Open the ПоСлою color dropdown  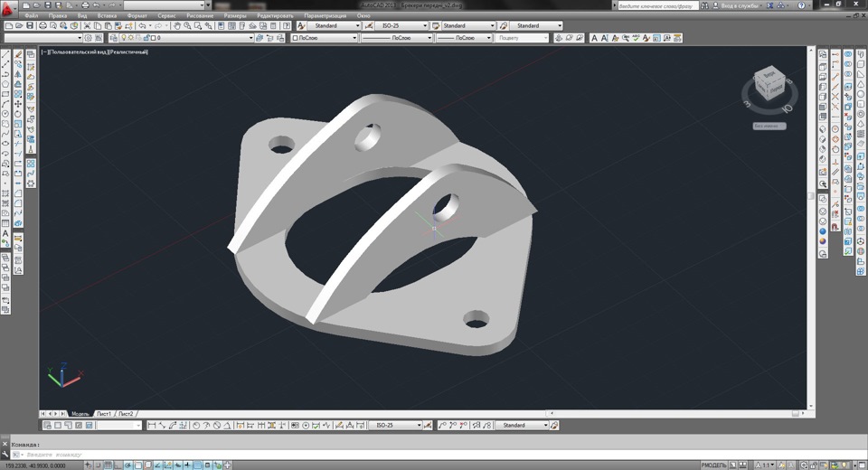pyautogui.click(x=325, y=38)
